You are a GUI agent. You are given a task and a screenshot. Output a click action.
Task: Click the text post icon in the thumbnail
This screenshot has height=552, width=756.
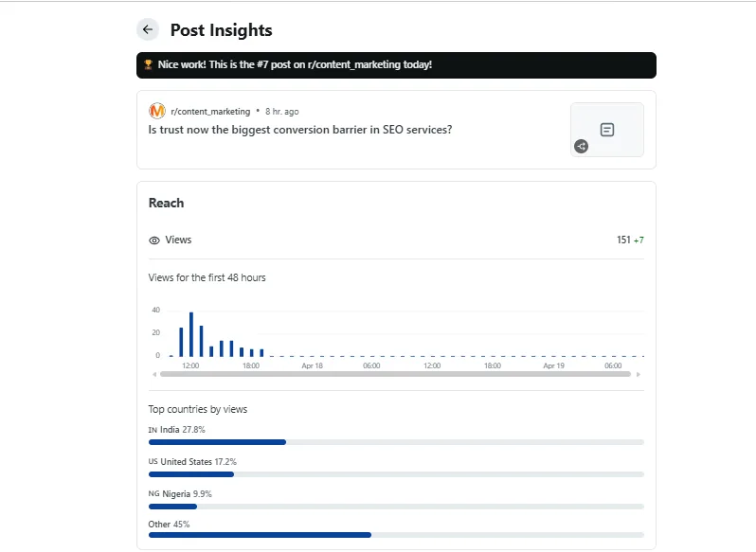(x=607, y=129)
